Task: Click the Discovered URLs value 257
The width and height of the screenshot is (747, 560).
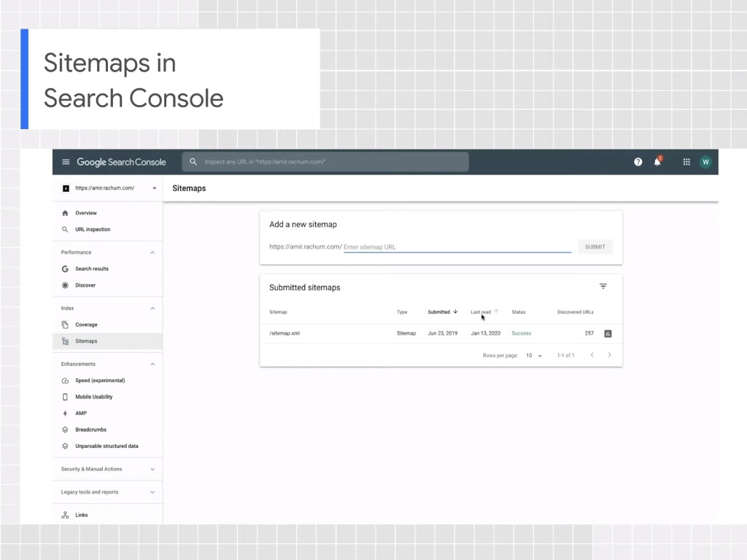Action: (x=589, y=333)
